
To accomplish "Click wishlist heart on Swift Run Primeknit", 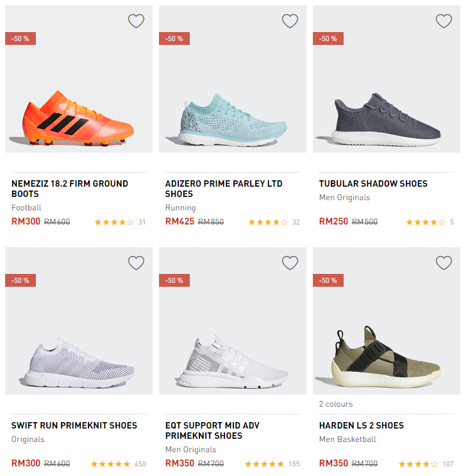I will click(x=136, y=263).
